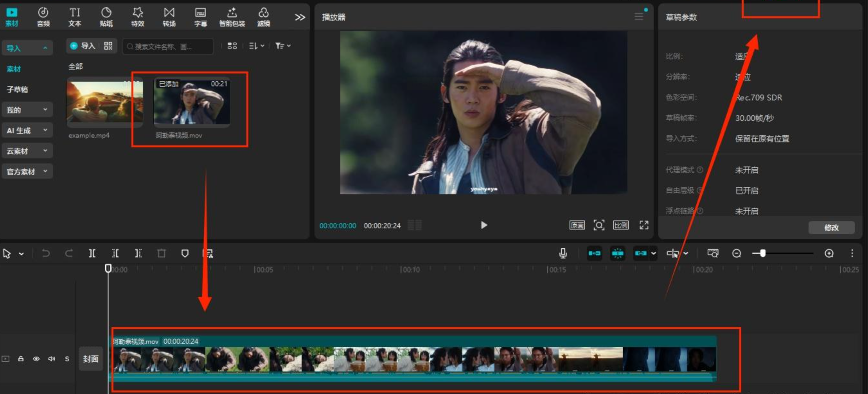Toggle track visibility eye icon
The image size is (868, 394).
[x=36, y=359]
